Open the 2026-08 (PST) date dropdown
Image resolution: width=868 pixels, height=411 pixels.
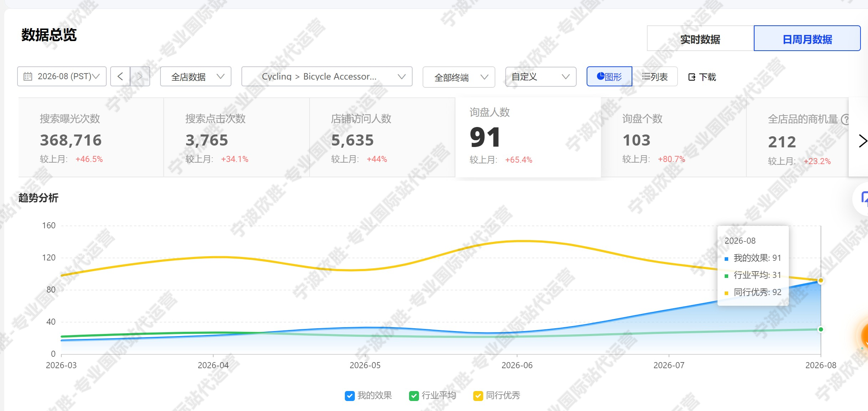62,76
